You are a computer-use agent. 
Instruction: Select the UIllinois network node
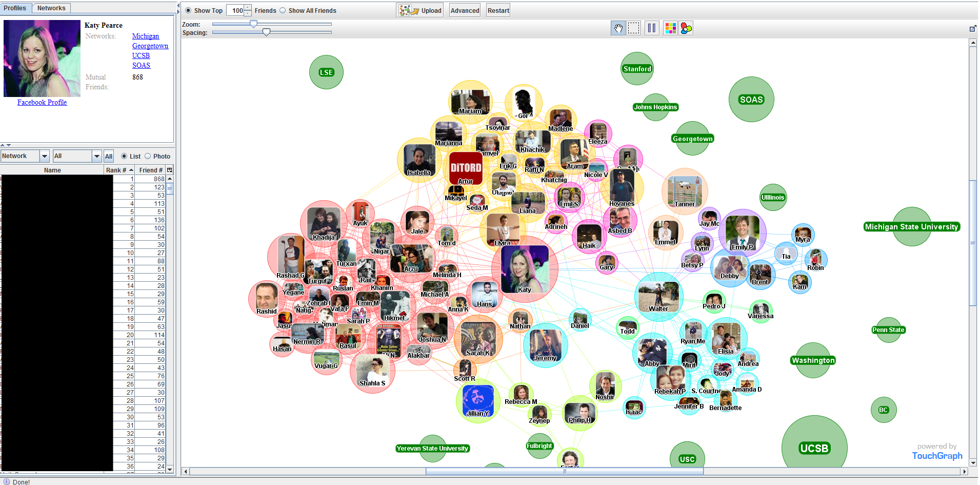(x=773, y=198)
